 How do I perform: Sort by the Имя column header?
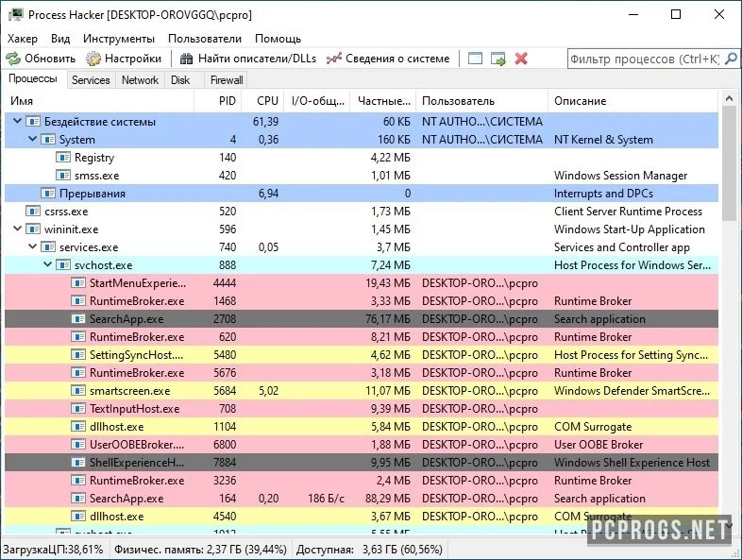coord(99,101)
